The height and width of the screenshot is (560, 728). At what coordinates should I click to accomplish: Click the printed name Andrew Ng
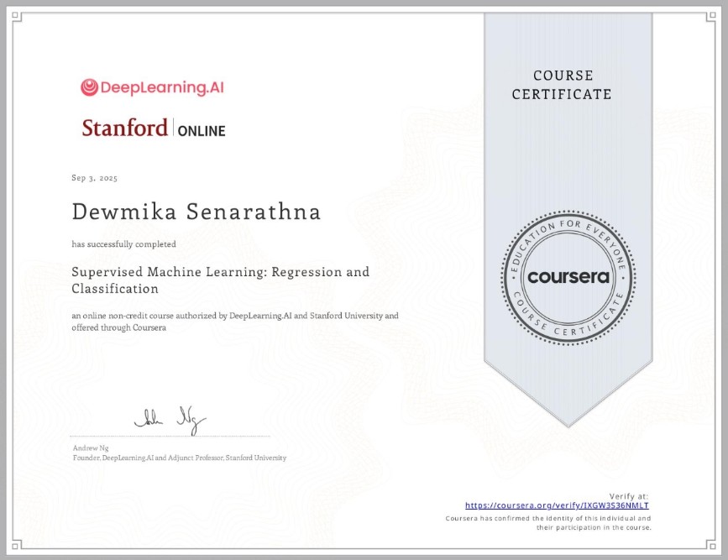pos(87,448)
